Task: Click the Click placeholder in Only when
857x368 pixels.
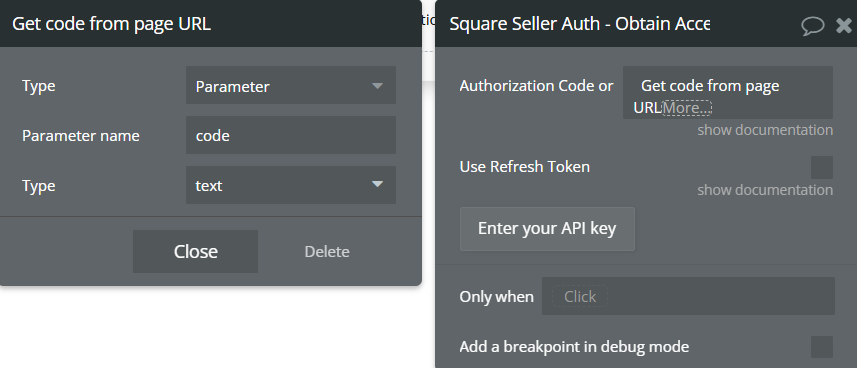Action: (579, 296)
